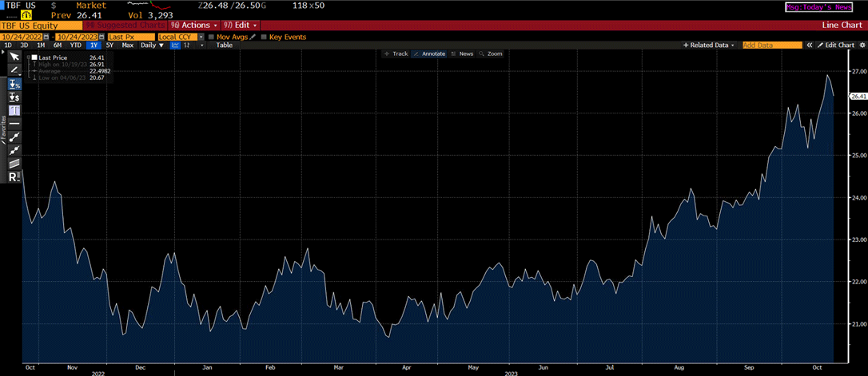Image resolution: width=868 pixels, height=376 pixels.
Task: Select the trend line segment tool
Action: click(14, 137)
